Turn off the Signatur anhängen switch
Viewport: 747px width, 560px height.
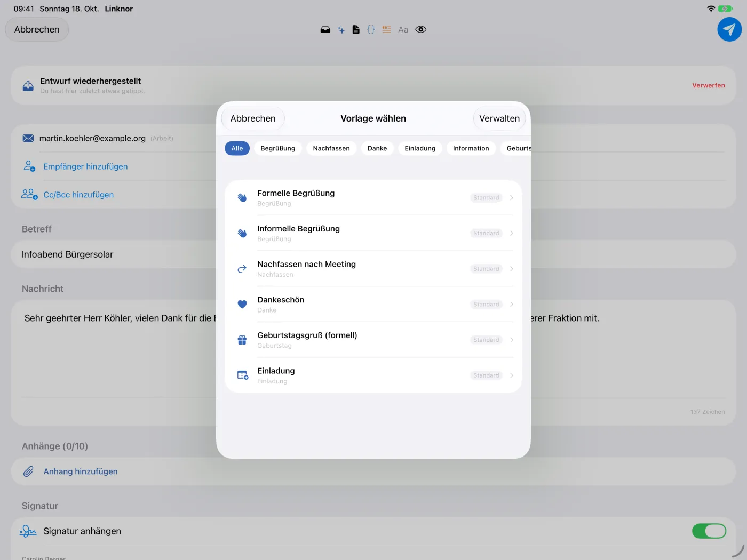[709, 531]
